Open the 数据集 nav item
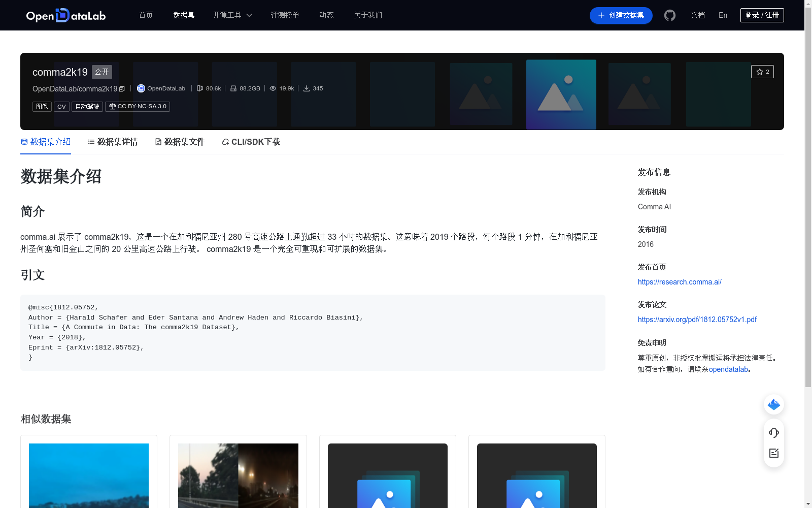This screenshot has height=508, width=812. click(x=184, y=15)
